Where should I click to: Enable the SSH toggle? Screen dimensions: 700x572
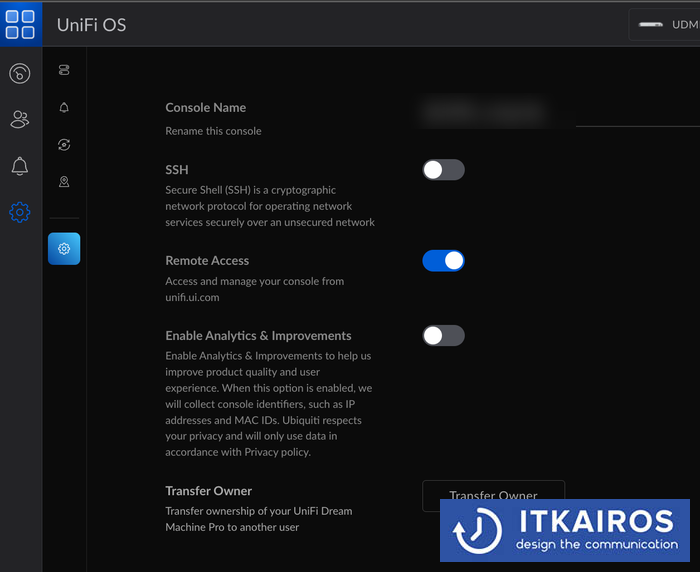(443, 170)
